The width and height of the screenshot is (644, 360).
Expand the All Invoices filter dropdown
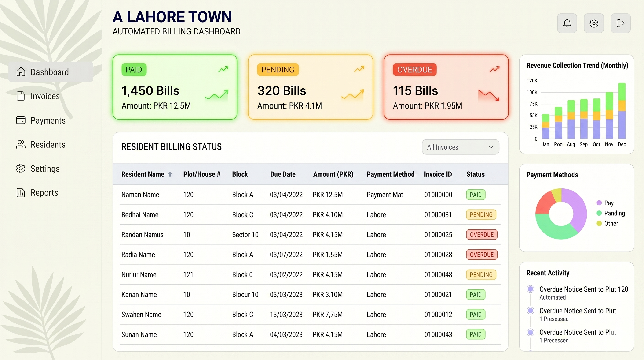point(460,147)
